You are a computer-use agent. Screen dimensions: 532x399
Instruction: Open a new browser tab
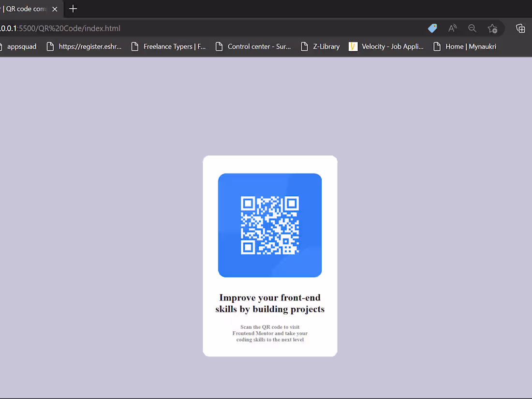tap(73, 9)
